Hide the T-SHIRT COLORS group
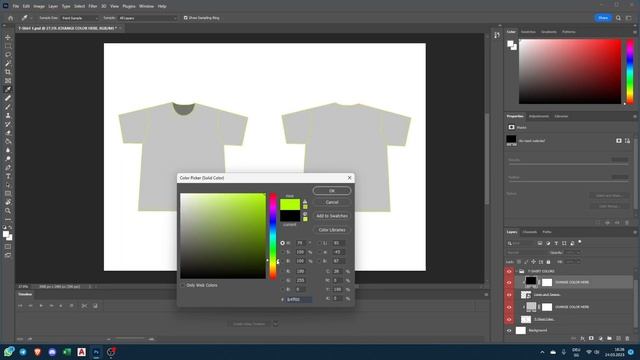 [x=509, y=271]
